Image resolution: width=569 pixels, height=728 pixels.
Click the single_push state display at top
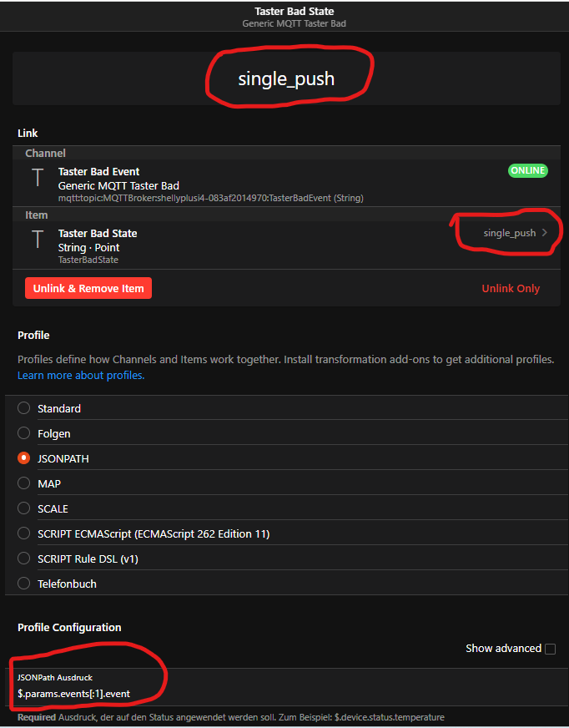point(286,79)
